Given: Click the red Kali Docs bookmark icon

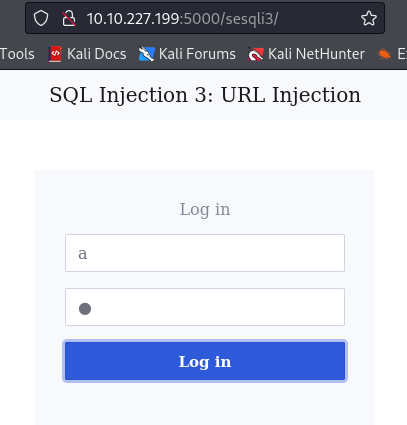Looking at the screenshot, I should [x=55, y=54].
